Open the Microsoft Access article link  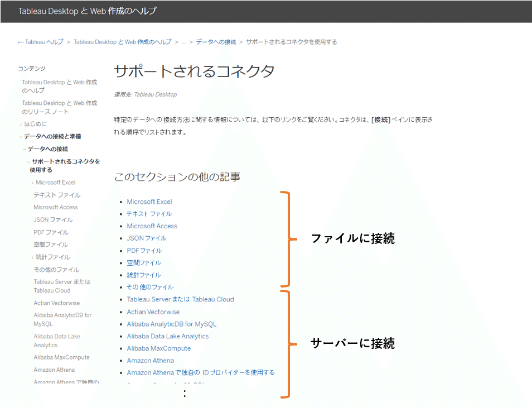[x=152, y=226]
